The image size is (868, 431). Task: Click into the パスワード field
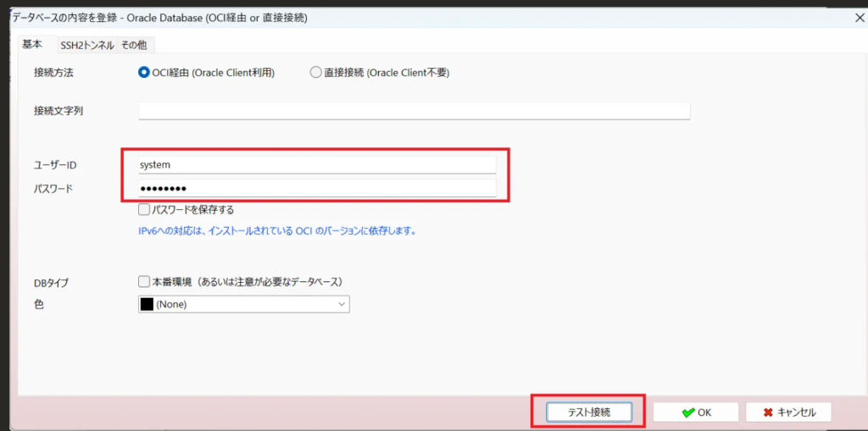pos(317,188)
